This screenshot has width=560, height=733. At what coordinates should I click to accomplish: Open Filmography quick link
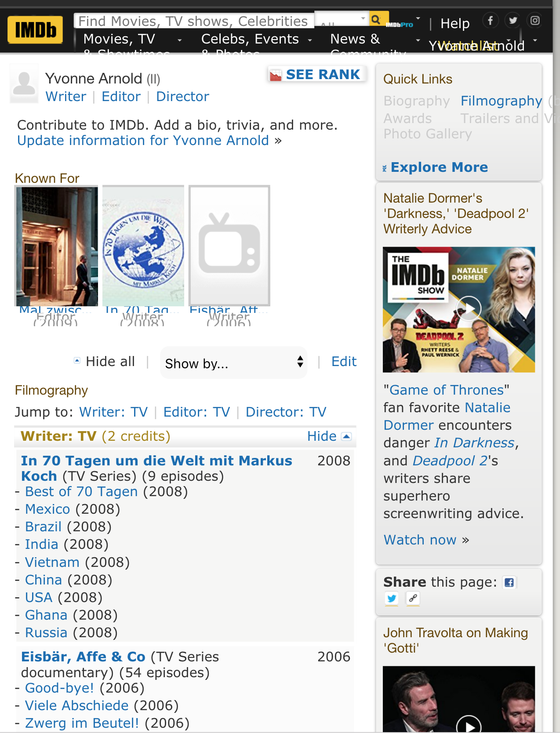tap(501, 101)
